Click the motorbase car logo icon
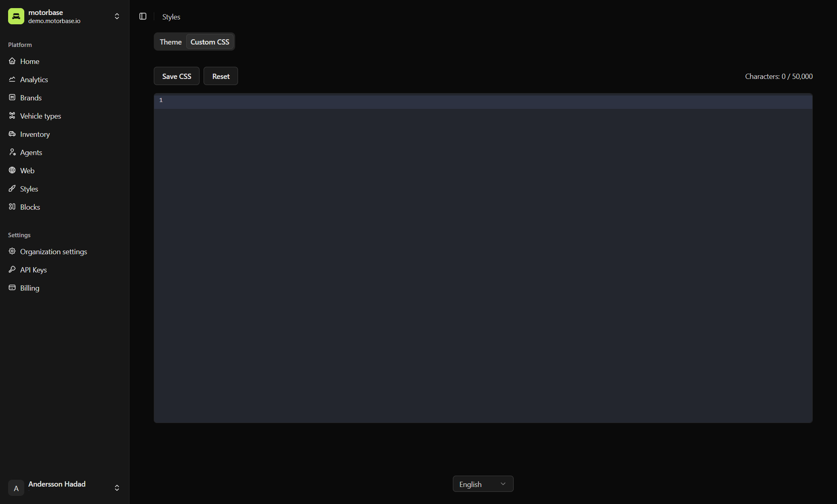The height and width of the screenshot is (504, 837). pyautogui.click(x=16, y=16)
